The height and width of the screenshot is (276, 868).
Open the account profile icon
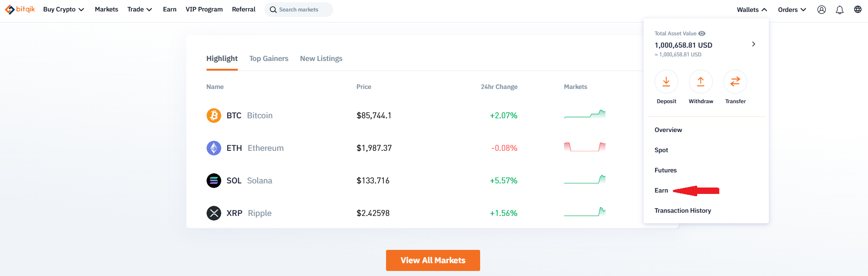coord(822,10)
